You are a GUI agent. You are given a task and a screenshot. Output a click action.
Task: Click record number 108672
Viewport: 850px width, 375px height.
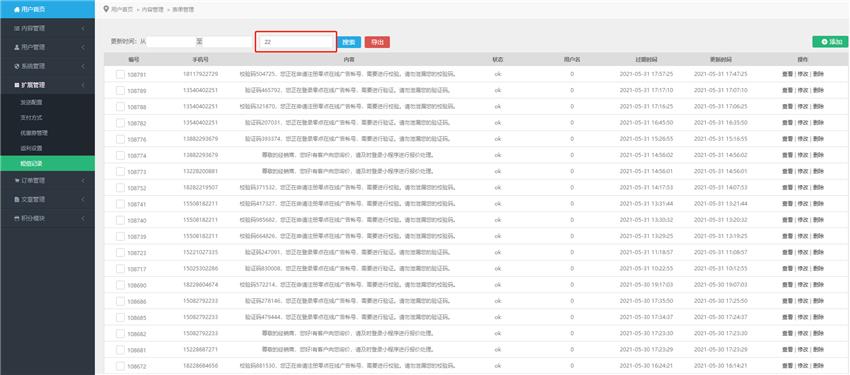137,367
